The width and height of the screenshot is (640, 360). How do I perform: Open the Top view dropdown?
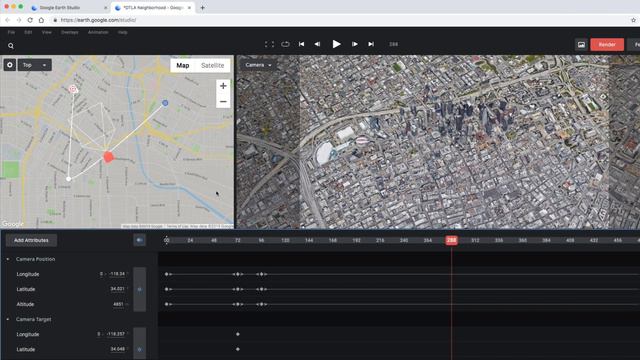tap(35, 65)
